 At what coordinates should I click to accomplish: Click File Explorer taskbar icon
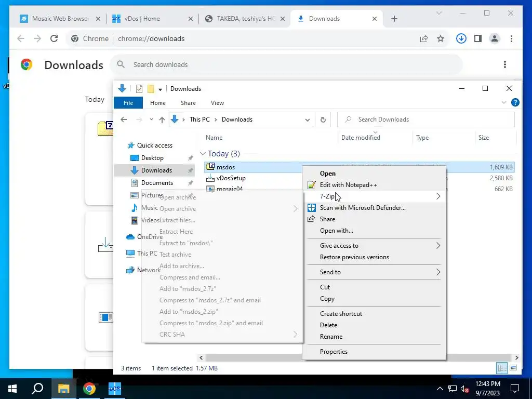[x=63, y=389]
